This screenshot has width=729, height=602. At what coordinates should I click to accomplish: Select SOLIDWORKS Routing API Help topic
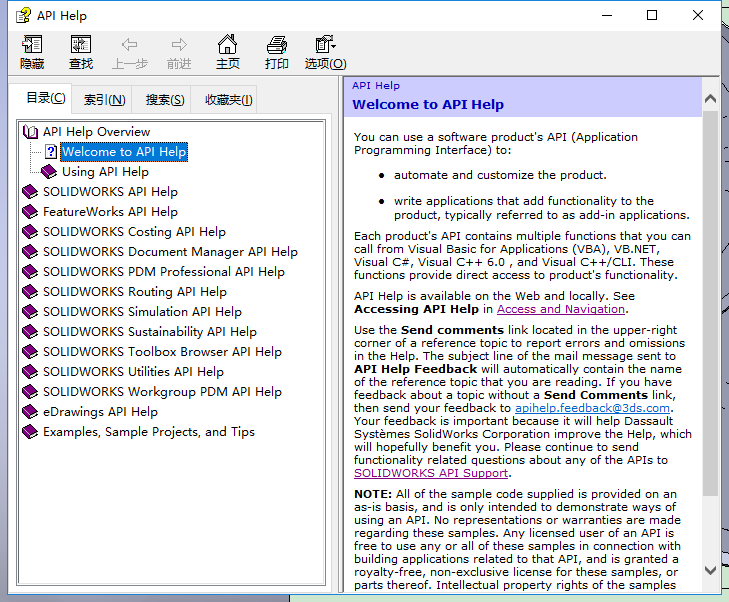pos(134,292)
